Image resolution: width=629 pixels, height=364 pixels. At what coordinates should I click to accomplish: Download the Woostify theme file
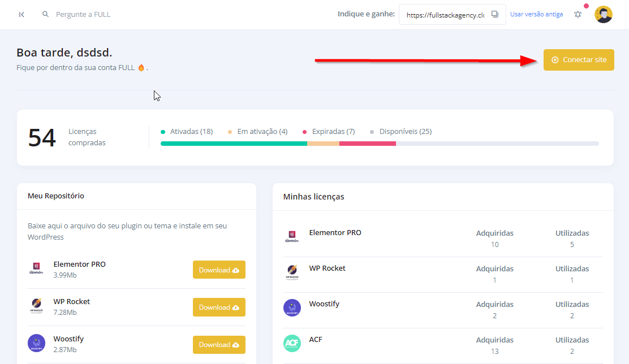tap(219, 344)
